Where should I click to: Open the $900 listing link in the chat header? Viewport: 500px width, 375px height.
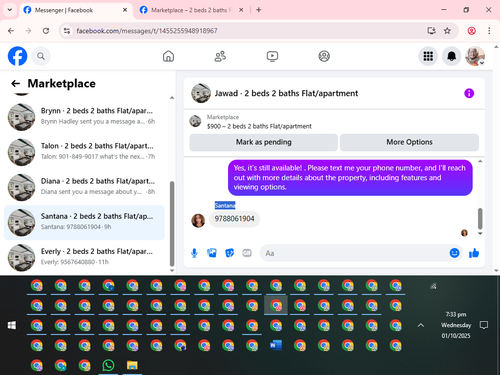(x=259, y=126)
